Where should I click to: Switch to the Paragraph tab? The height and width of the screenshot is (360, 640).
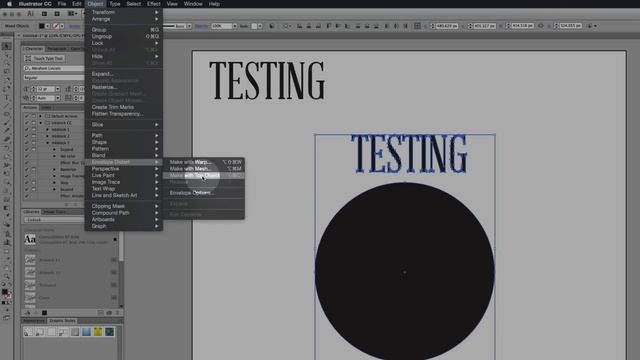point(56,49)
